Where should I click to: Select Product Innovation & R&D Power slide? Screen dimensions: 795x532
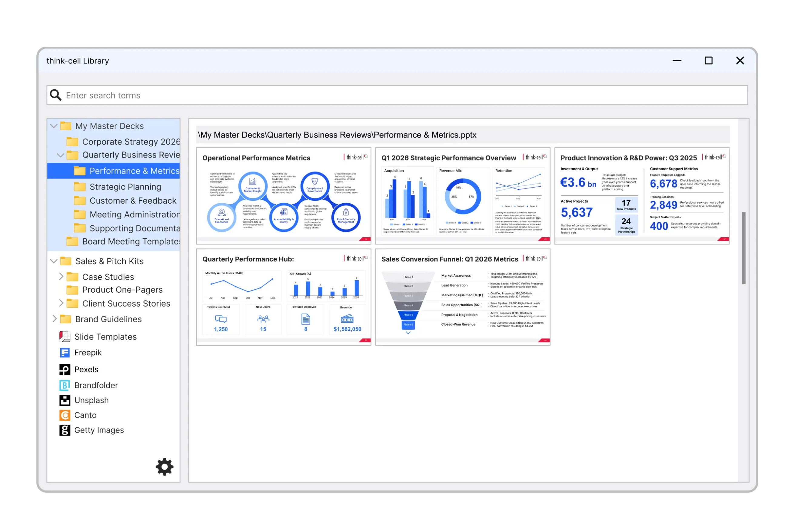click(x=642, y=196)
